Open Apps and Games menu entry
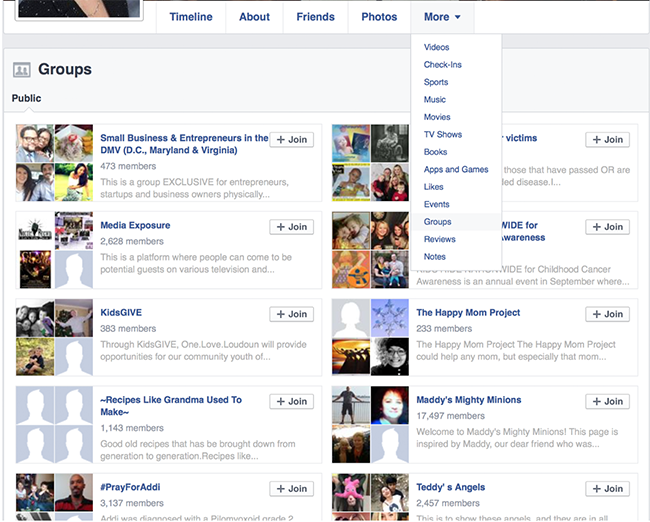Image resolution: width=650 pixels, height=522 pixels. (x=456, y=169)
